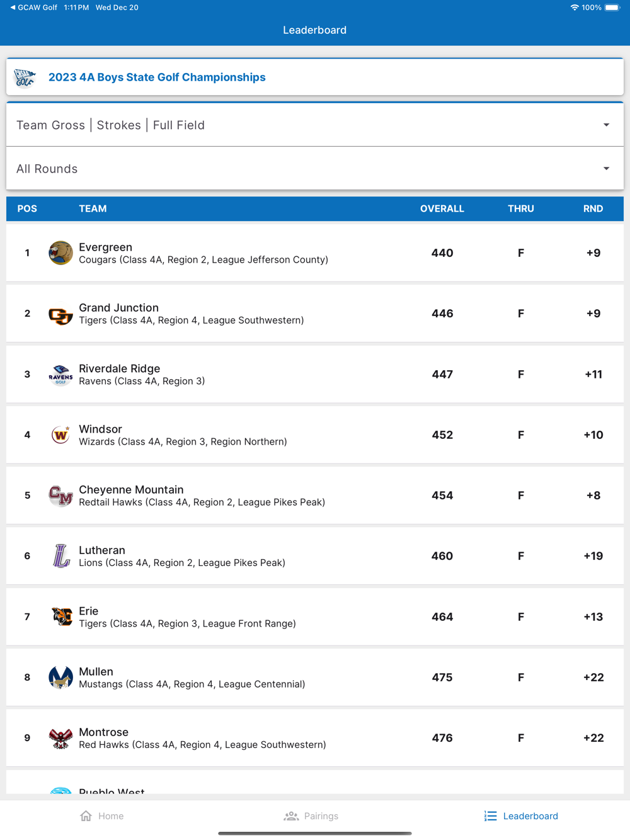Screen dimensions: 630x840
Task: Tap the Riverdale Ridge Ravens logo
Action: pyautogui.click(x=60, y=375)
